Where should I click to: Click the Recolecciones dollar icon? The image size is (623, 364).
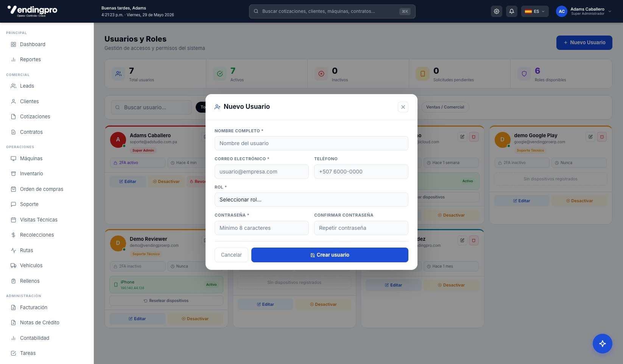click(x=13, y=235)
